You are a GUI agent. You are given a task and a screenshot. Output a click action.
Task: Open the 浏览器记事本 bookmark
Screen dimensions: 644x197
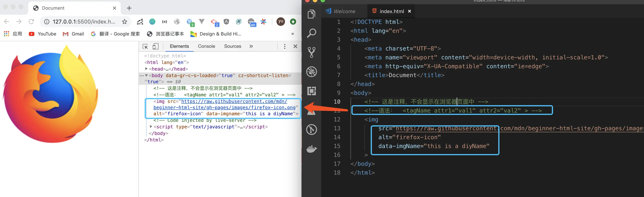point(165,34)
